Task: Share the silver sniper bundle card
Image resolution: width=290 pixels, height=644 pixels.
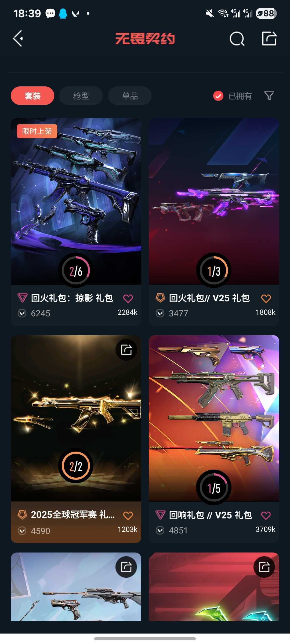Action: [126, 567]
